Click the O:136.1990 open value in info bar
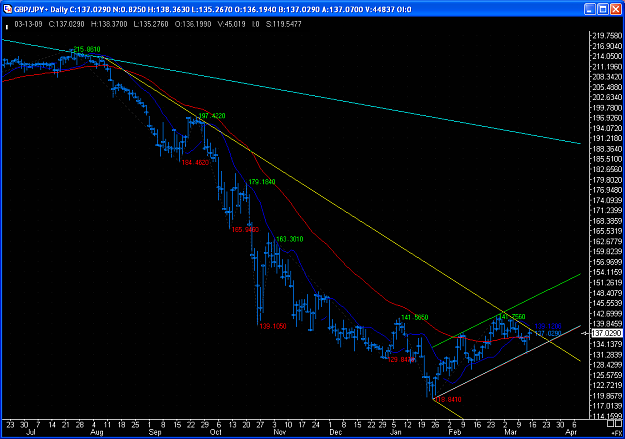Viewport: 625px width, 439px height. coord(193,24)
